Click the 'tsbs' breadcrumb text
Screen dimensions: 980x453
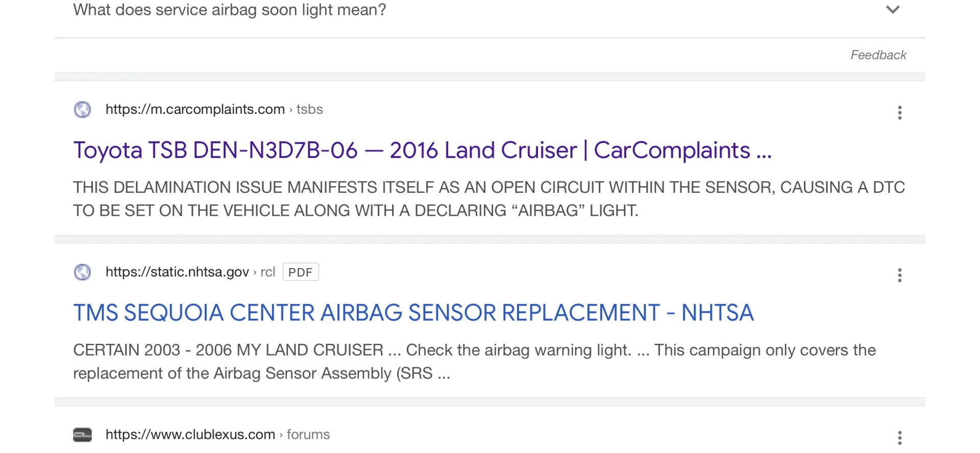[309, 109]
